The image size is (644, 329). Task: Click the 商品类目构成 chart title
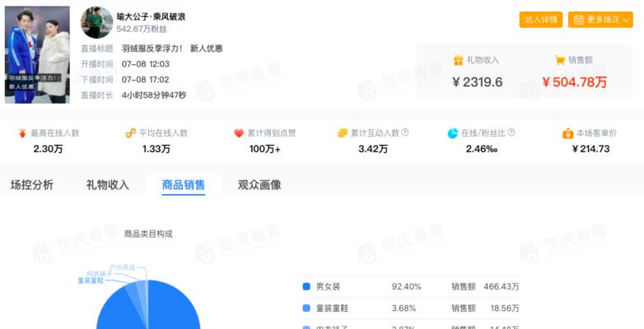click(x=148, y=234)
